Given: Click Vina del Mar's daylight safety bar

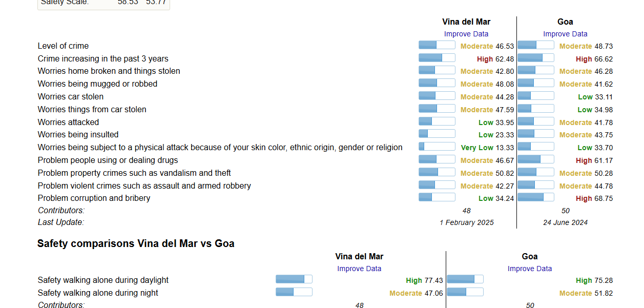Looking at the screenshot, I should tap(294, 279).
